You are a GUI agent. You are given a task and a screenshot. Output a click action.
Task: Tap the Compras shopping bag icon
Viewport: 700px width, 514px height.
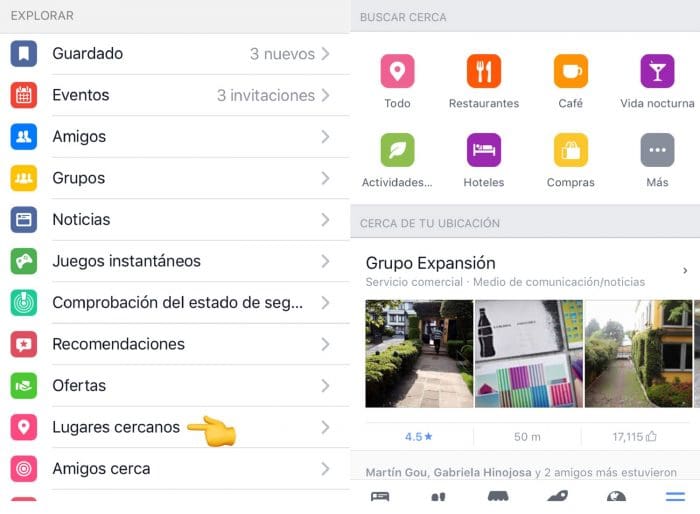tap(571, 150)
